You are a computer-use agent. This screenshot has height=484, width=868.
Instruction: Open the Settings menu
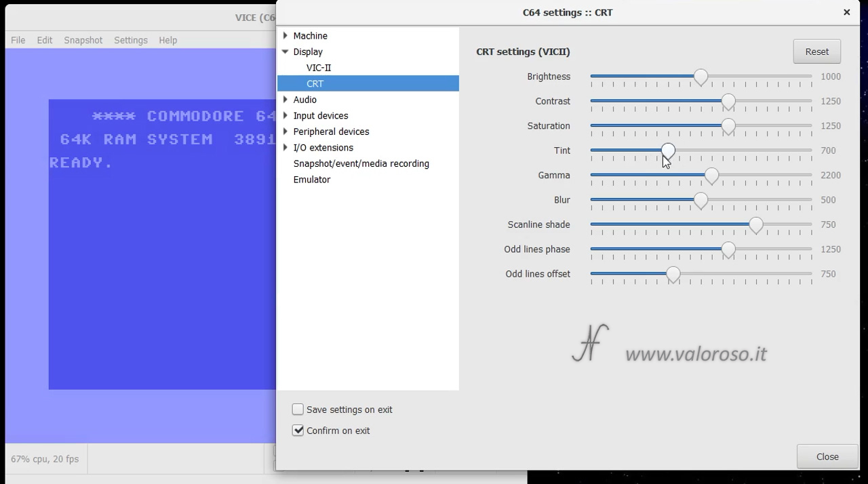click(x=131, y=40)
